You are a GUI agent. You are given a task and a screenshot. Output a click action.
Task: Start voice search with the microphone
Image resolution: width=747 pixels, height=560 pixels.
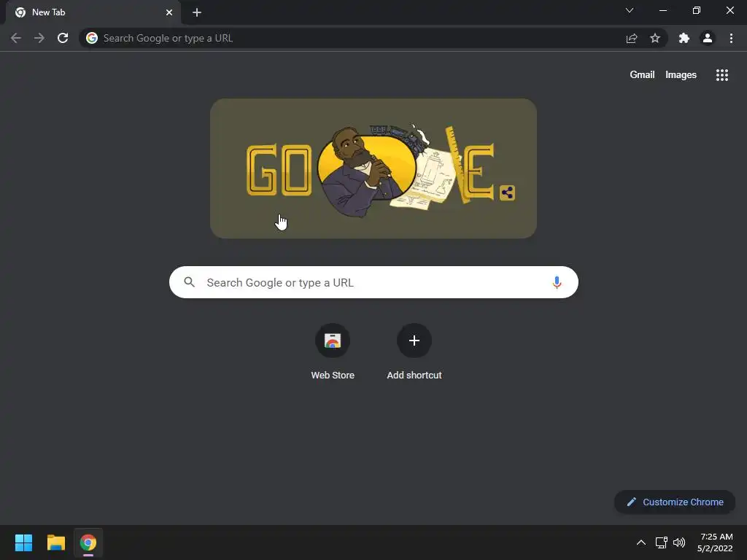coord(557,282)
